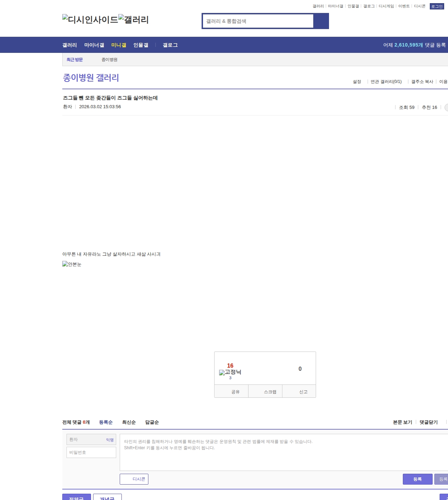
Task: Select 미니갤 in the blue navigation bar
Action: 119,45
